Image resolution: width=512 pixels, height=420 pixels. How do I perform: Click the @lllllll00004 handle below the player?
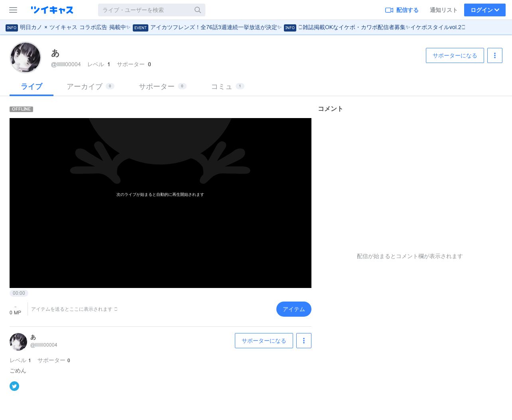44,345
